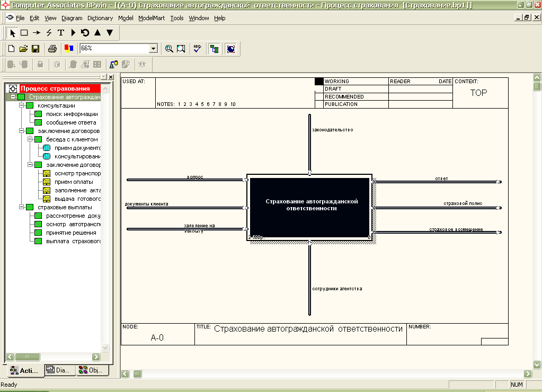Open the Tools menu
The width and height of the screenshot is (542, 392).
176,18
